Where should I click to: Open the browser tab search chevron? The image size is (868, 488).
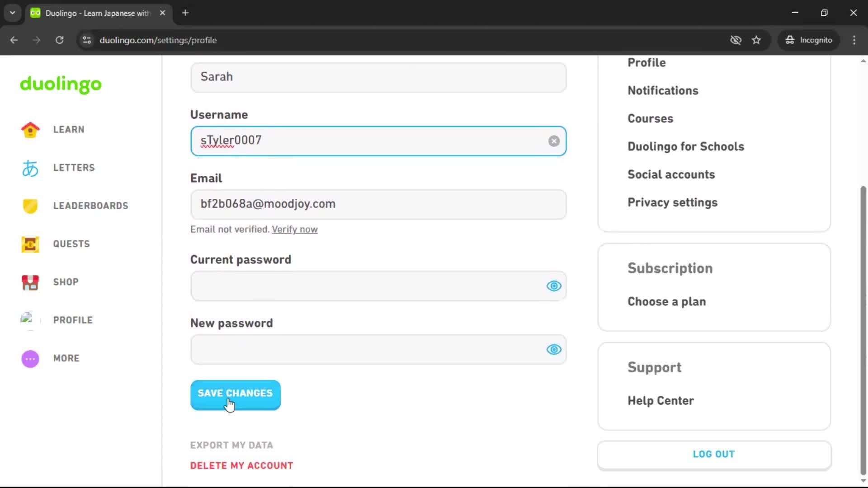tap(12, 13)
